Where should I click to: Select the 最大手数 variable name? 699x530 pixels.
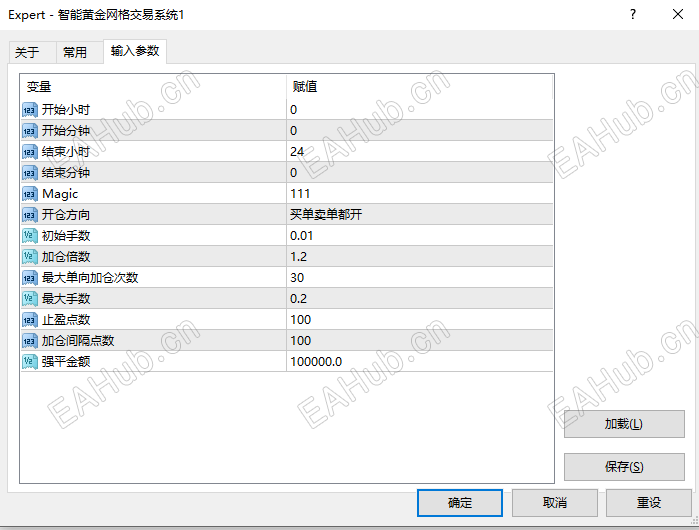[66, 299]
